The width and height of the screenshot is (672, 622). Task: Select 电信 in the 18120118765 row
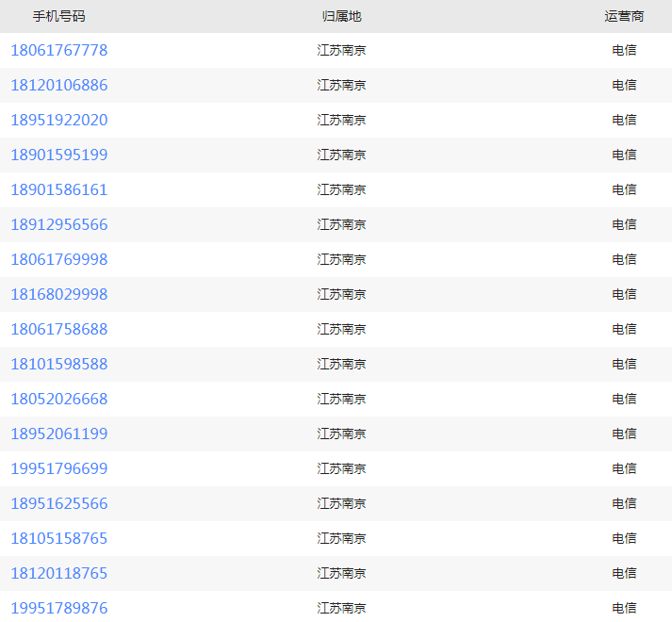(624, 574)
